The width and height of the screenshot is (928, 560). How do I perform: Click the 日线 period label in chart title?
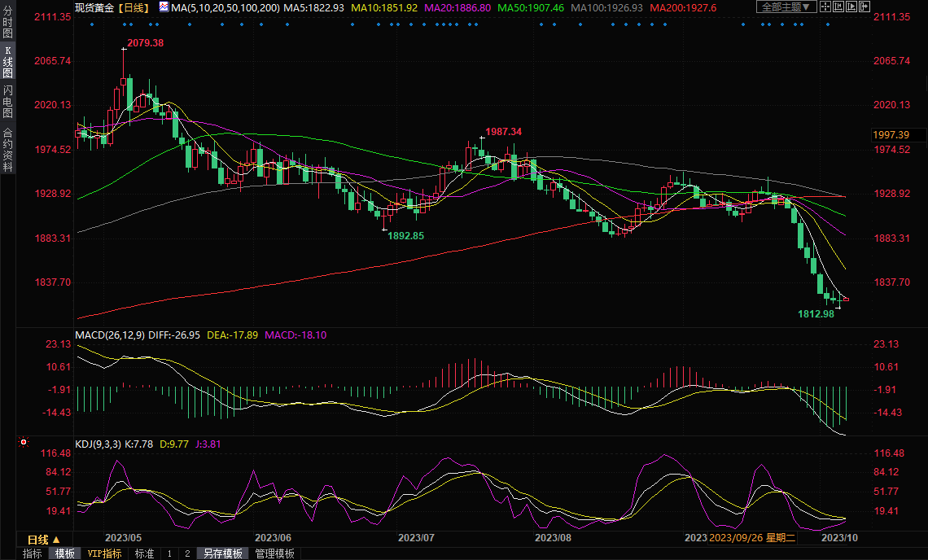(133, 7)
